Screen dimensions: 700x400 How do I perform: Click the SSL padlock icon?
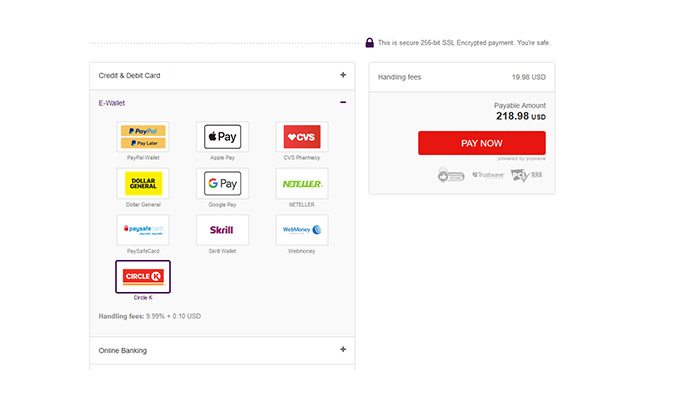pos(369,42)
